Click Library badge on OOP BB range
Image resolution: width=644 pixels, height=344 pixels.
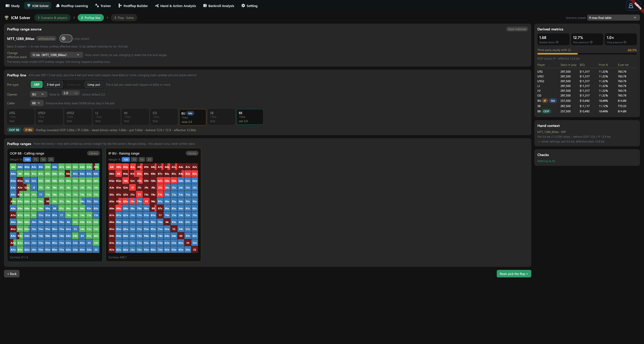(x=93, y=153)
